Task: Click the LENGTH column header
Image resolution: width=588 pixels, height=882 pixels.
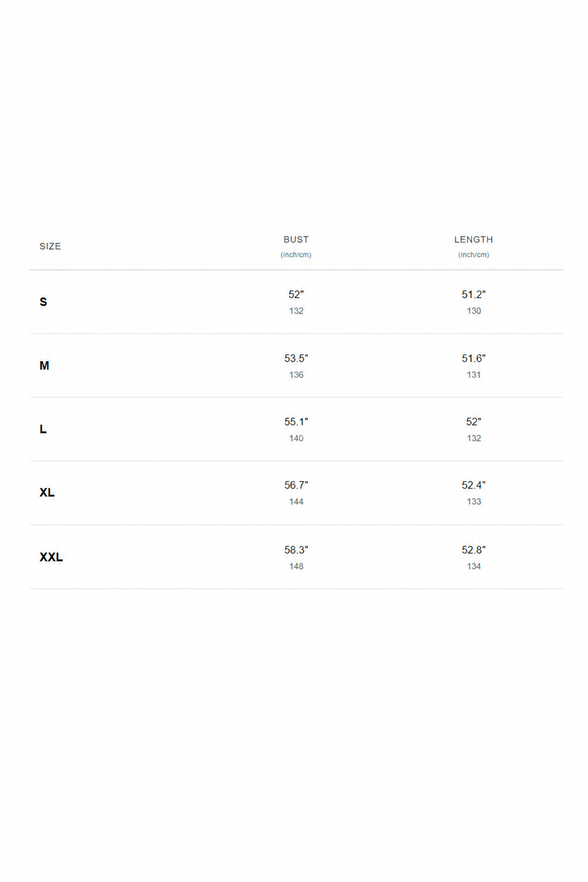Action: pyautogui.click(x=474, y=239)
